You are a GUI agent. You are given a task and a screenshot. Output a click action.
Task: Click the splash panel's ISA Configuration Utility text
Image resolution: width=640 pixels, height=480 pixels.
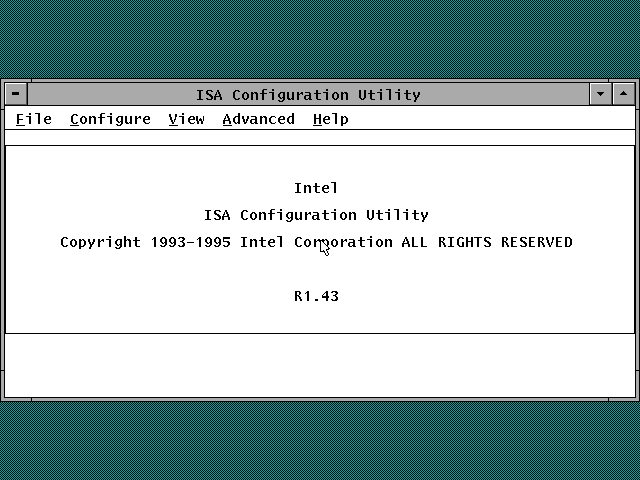(316, 215)
